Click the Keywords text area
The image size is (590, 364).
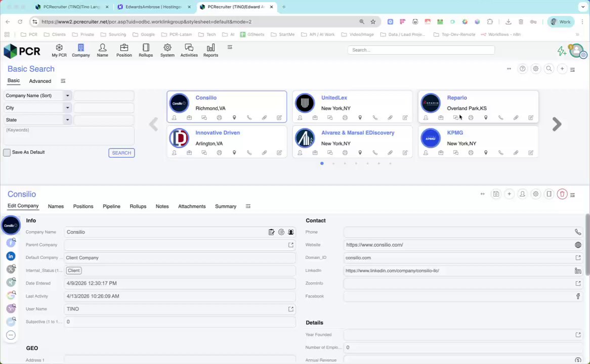pyautogui.click(x=69, y=136)
